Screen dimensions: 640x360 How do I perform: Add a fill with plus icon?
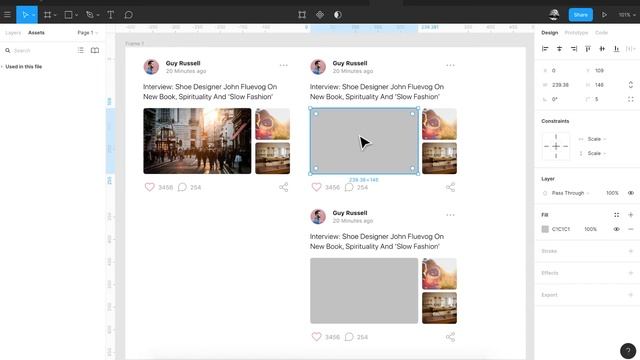coord(631,215)
